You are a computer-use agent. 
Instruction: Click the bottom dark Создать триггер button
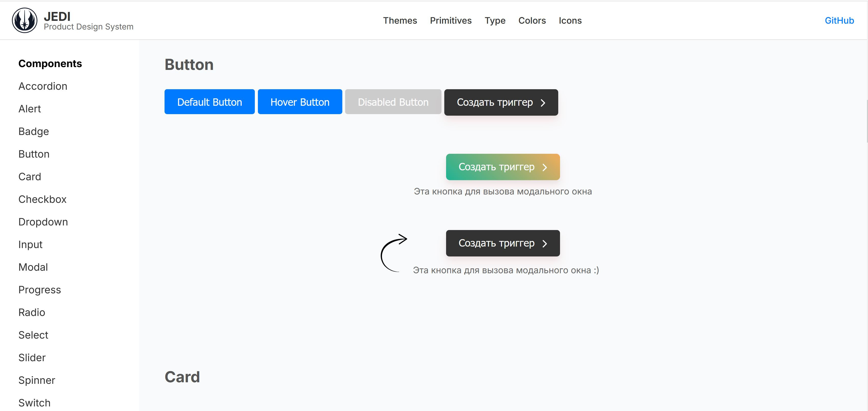[502, 243]
